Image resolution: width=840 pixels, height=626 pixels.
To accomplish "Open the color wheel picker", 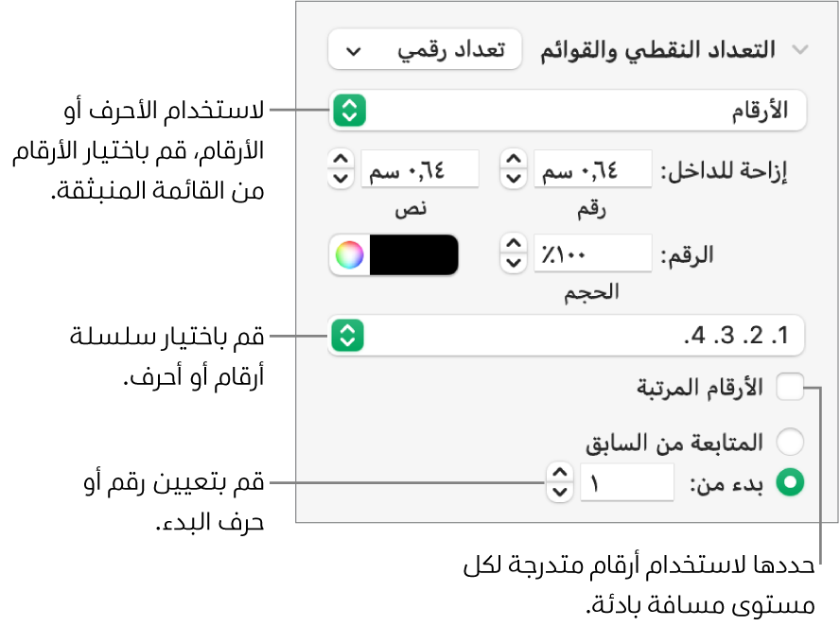I will (349, 255).
